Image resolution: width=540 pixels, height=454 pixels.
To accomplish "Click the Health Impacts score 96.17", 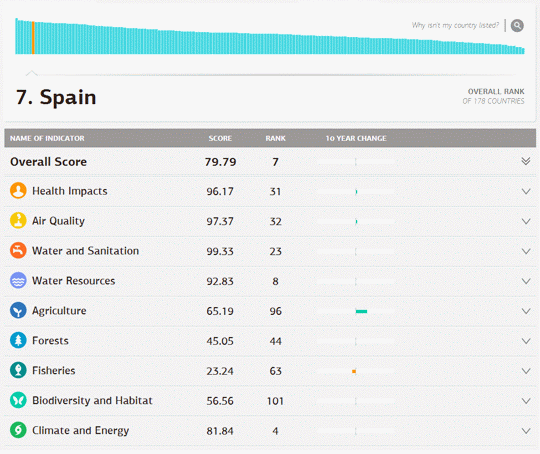I will [220, 192].
